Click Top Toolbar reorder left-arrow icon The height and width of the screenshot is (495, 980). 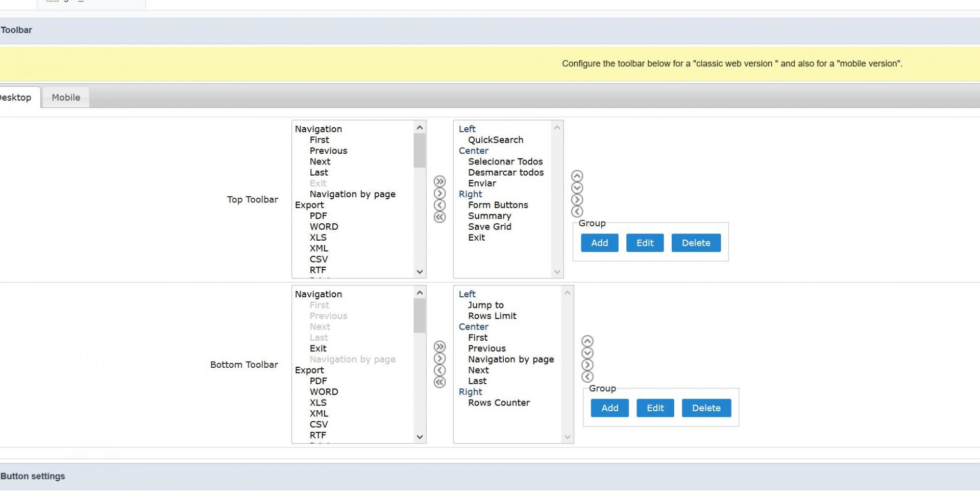click(x=577, y=211)
